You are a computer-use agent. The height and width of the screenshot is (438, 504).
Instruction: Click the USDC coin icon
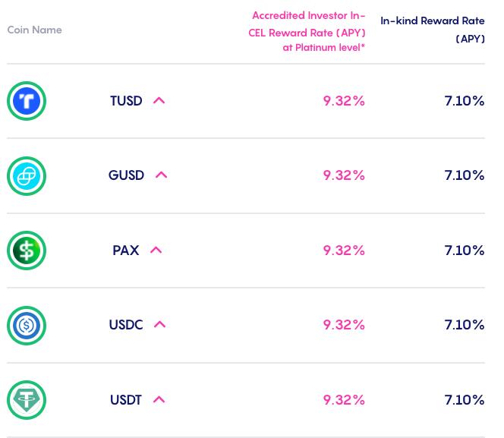coord(27,326)
